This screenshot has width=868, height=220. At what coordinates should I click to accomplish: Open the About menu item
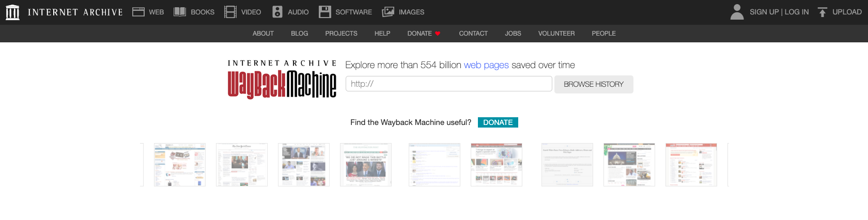263,34
